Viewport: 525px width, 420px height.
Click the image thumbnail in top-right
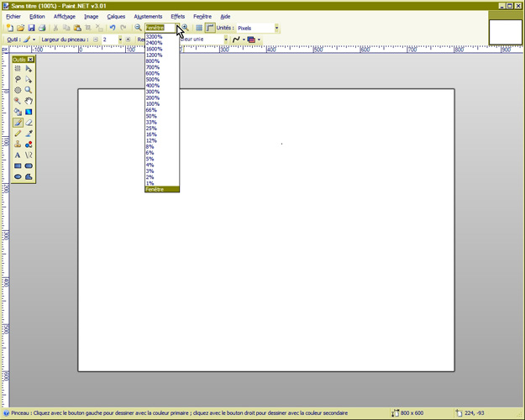pos(505,29)
